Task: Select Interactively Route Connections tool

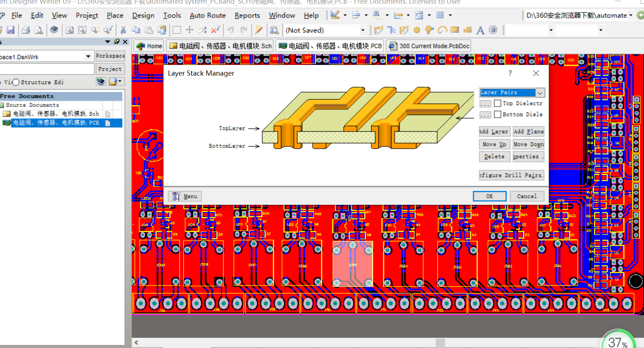Action: pyautogui.click(x=379, y=30)
